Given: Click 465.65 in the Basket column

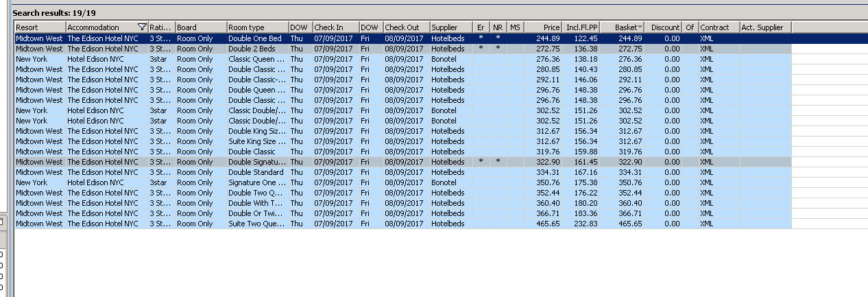Looking at the screenshot, I should 630,224.
